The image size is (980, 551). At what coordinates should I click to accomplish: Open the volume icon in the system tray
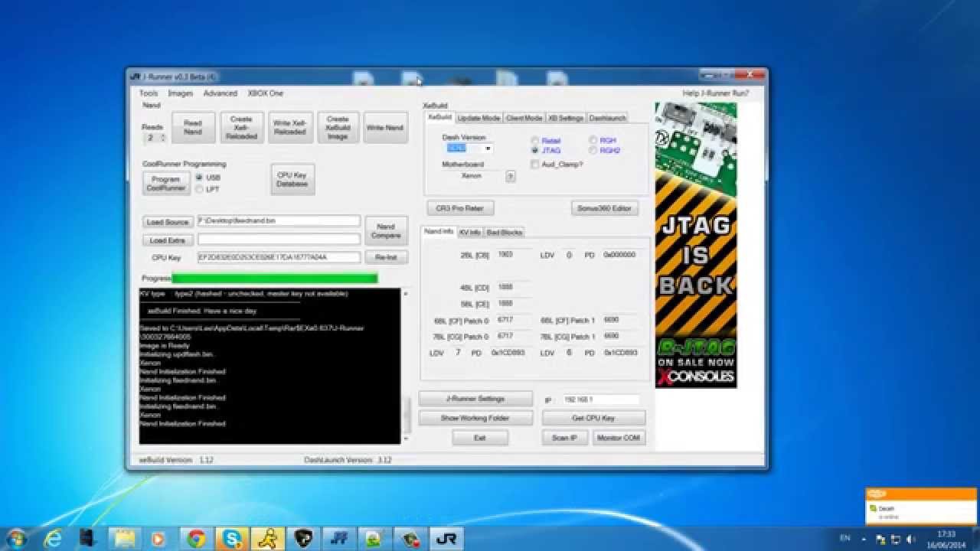[910, 538]
